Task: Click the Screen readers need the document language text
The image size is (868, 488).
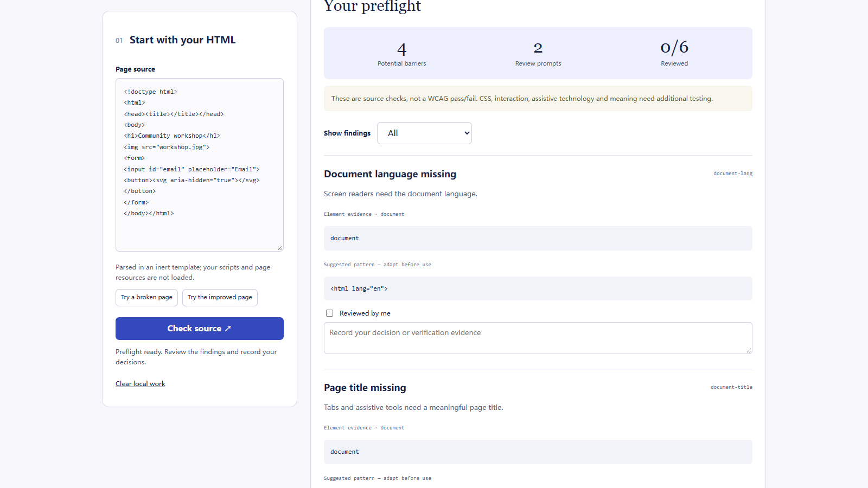Action: pyautogui.click(x=400, y=194)
